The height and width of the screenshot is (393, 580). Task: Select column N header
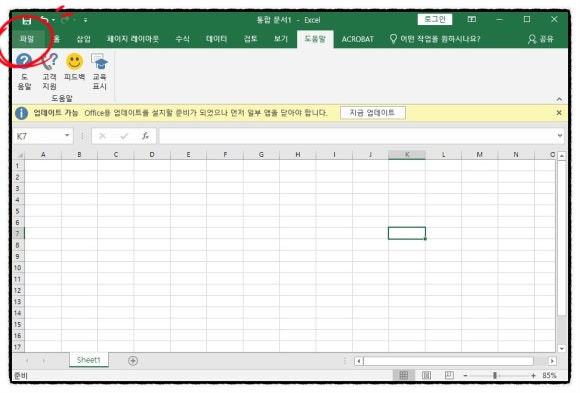pos(516,155)
